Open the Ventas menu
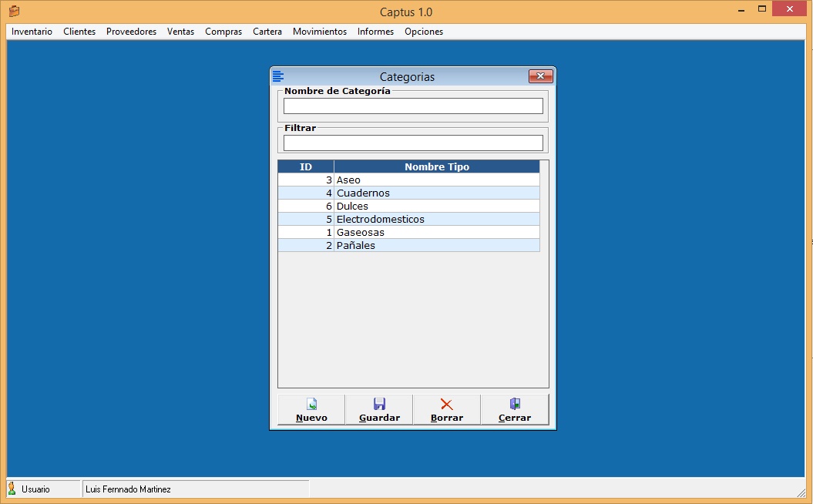 (x=180, y=32)
